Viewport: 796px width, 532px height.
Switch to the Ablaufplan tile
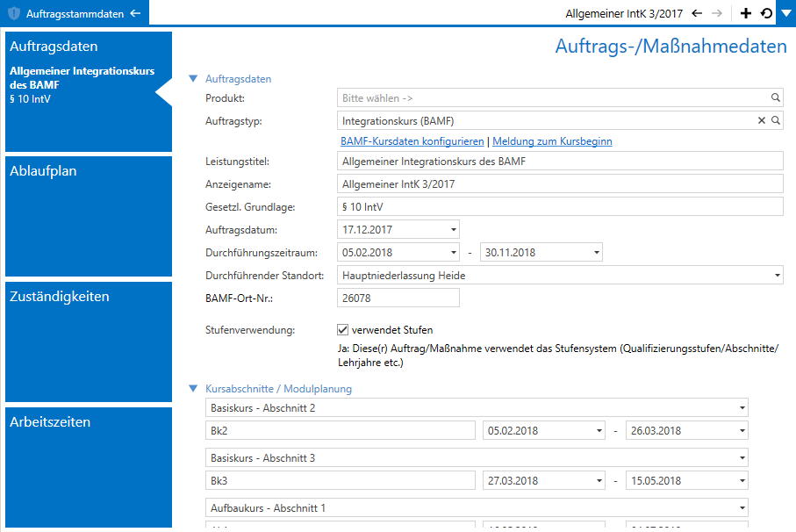pyautogui.click(x=89, y=216)
